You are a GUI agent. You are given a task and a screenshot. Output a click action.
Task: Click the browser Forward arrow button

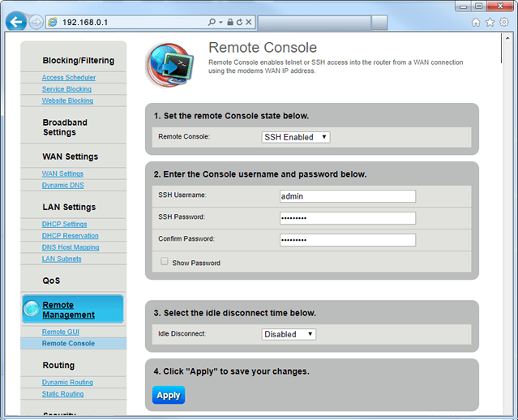point(36,22)
